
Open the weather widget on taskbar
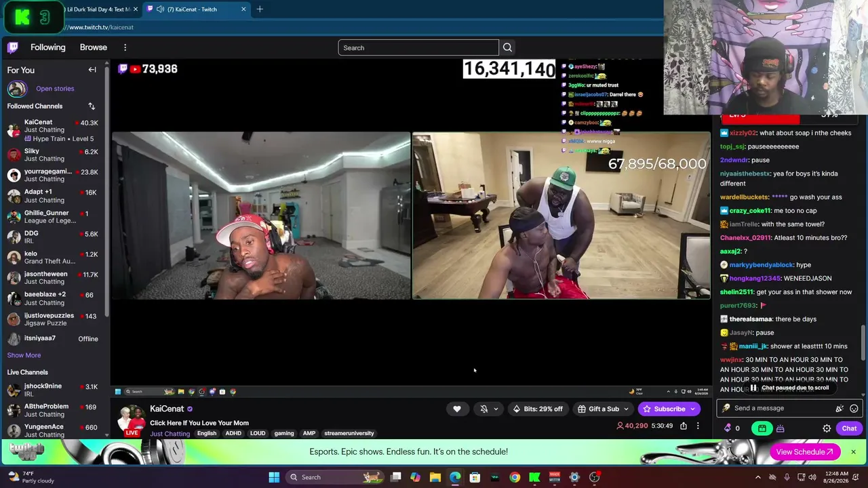click(x=31, y=477)
